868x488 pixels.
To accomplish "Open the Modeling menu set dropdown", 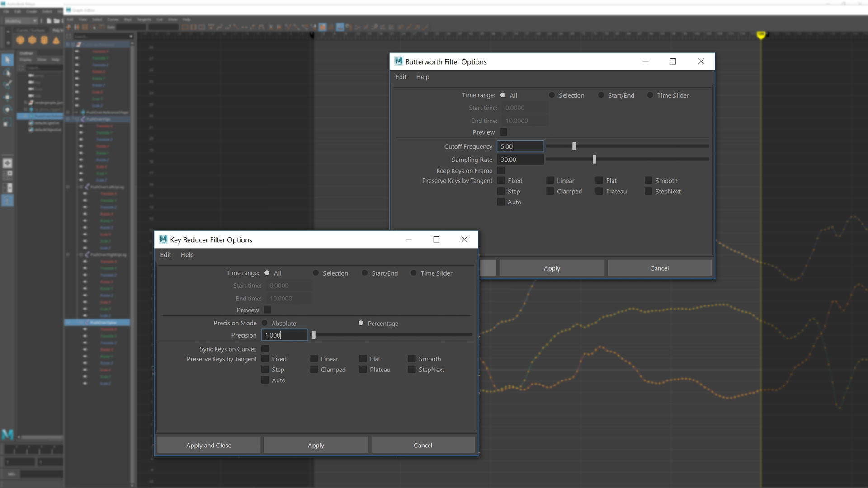I will click(x=21, y=21).
